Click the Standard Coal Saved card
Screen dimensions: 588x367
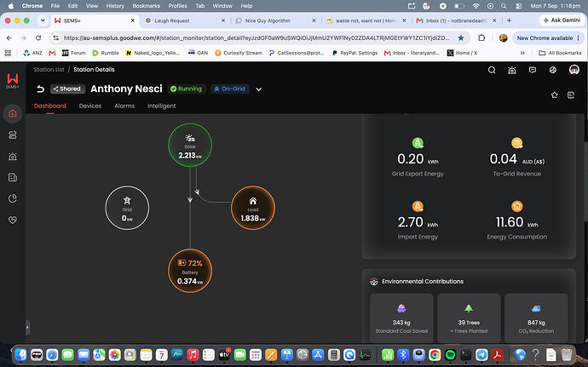pyautogui.click(x=401, y=318)
